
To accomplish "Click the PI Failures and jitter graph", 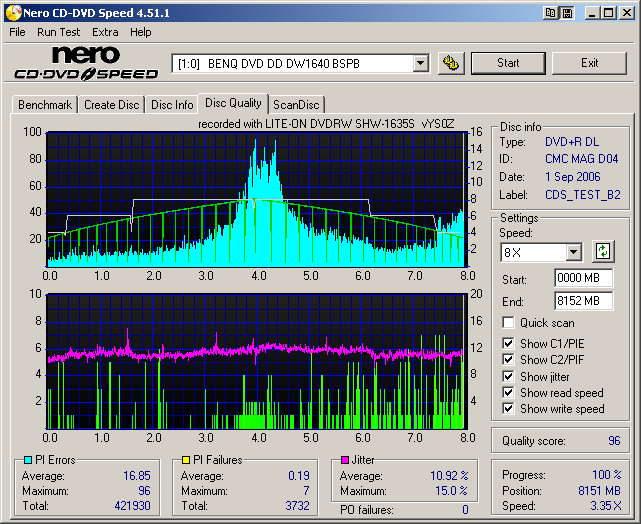I will click(257, 361).
